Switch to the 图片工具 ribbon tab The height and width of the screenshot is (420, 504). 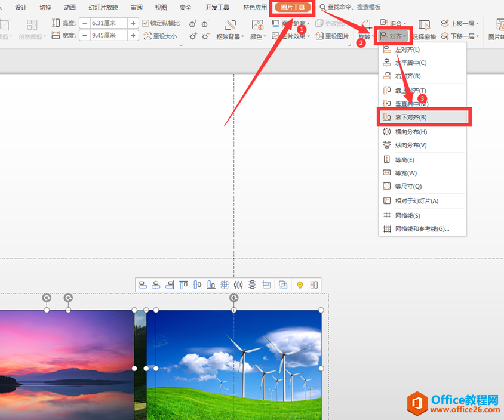pyautogui.click(x=293, y=8)
